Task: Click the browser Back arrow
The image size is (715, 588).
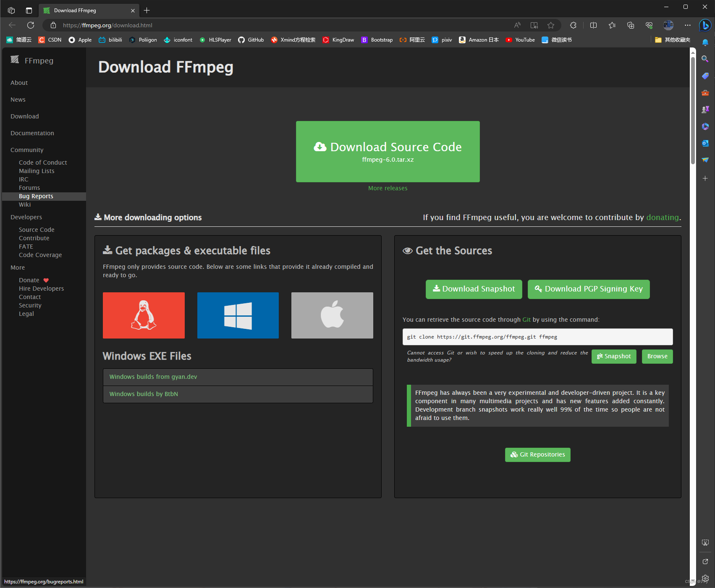Action: pyautogui.click(x=12, y=25)
